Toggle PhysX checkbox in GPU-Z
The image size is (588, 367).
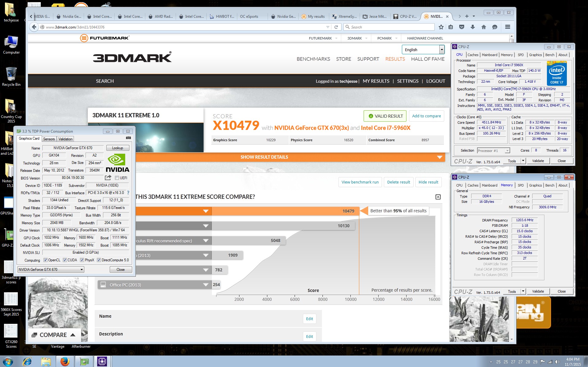click(x=82, y=260)
